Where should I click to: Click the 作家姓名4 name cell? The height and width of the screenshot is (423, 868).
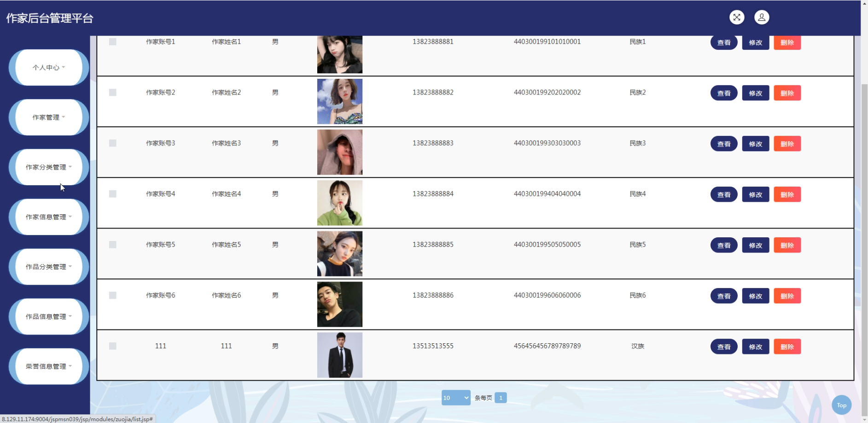(x=226, y=194)
